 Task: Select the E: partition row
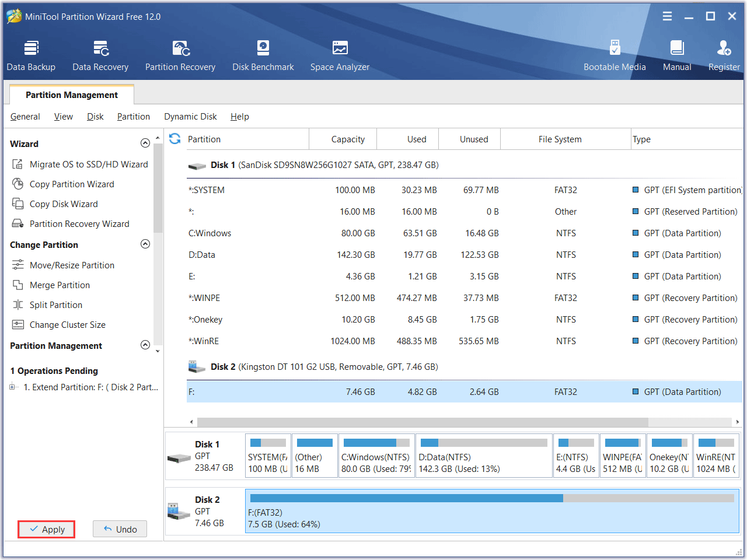pos(464,276)
